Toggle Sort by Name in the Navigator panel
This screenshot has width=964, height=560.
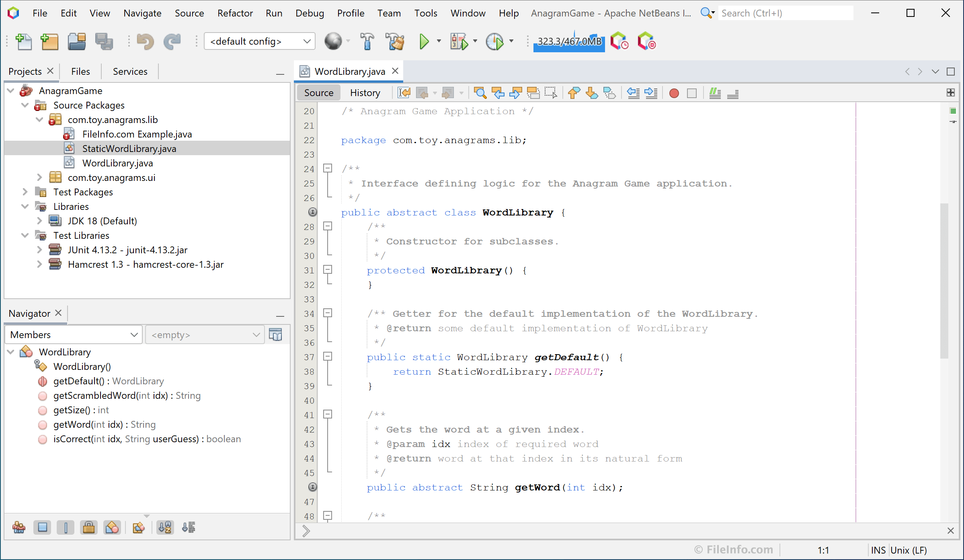[x=165, y=527]
